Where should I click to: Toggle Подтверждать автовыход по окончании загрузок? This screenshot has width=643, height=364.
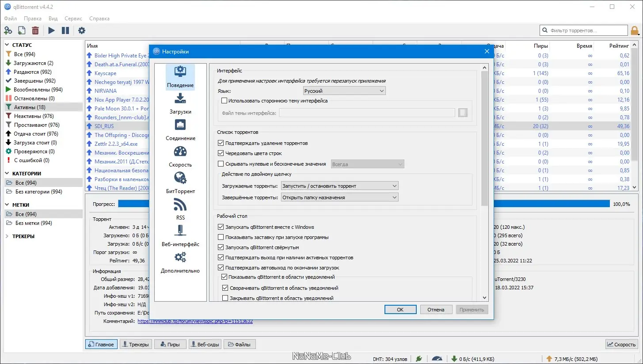tap(221, 268)
